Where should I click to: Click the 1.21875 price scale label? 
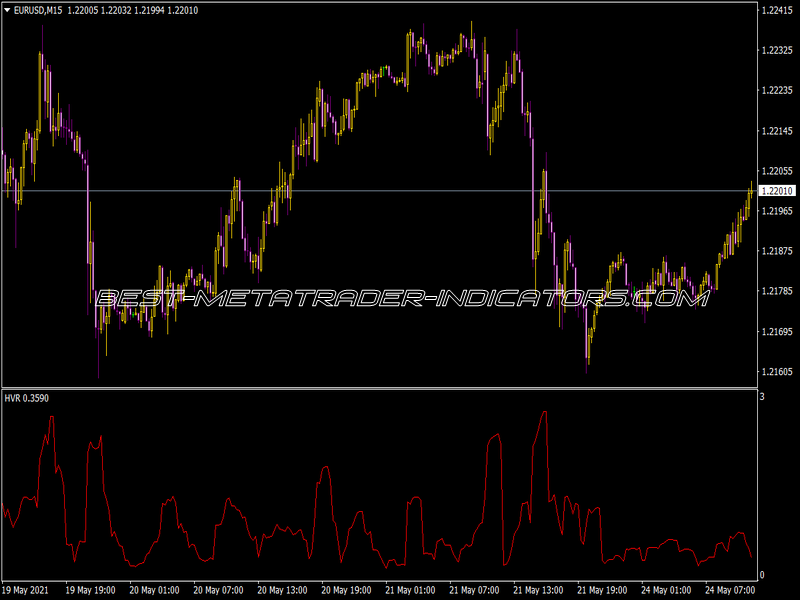(777, 251)
